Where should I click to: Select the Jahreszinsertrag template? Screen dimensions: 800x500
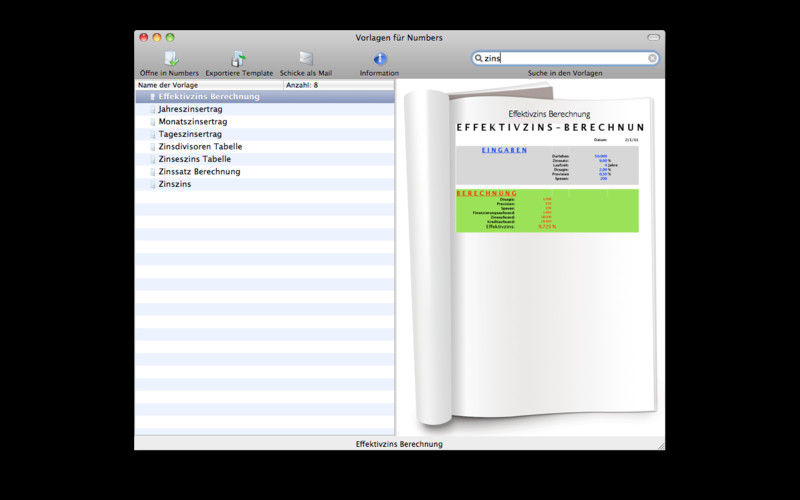pos(265,109)
